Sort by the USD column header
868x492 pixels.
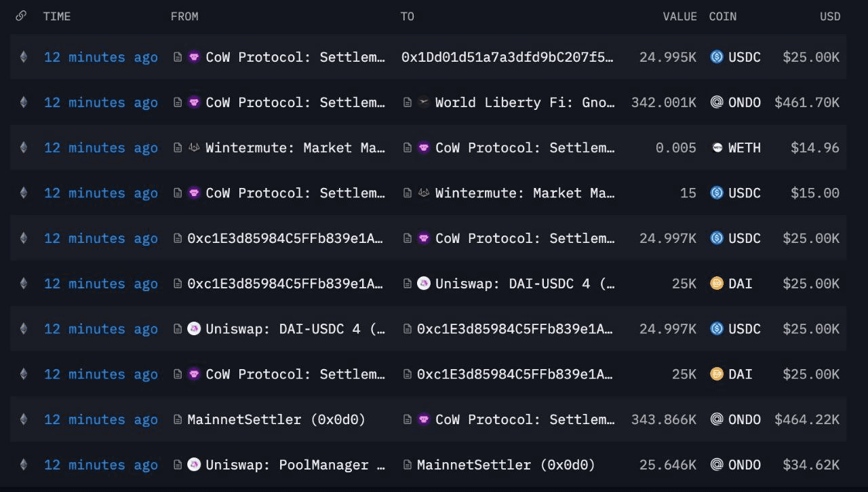coord(830,16)
